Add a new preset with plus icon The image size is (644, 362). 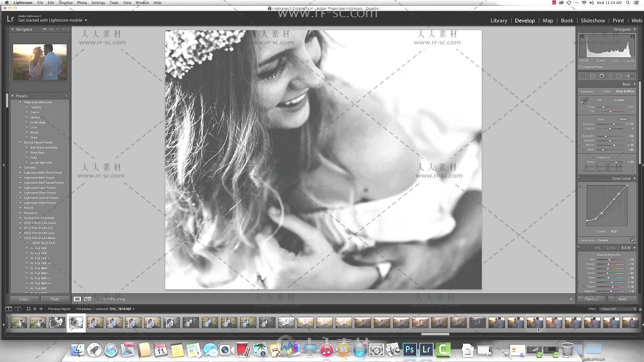(66, 96)
